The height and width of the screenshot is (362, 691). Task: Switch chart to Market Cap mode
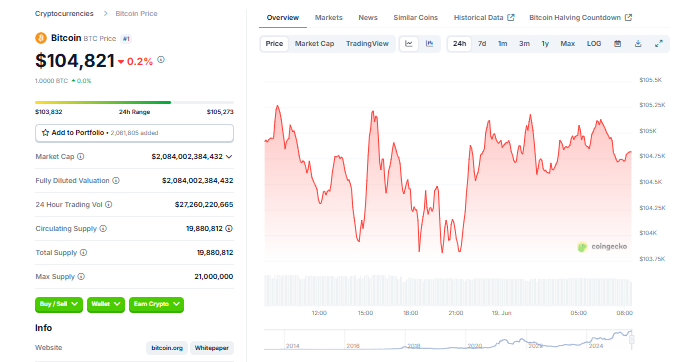314,44
